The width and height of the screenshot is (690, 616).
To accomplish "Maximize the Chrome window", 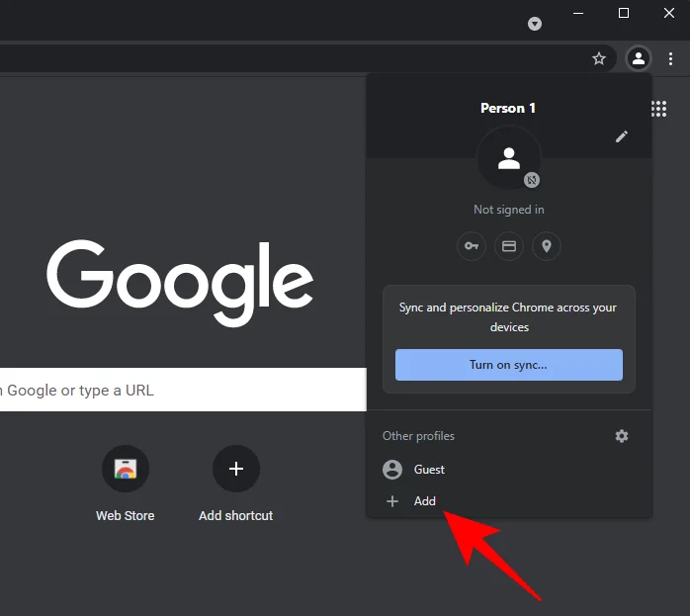I will [x=624, y=13].
